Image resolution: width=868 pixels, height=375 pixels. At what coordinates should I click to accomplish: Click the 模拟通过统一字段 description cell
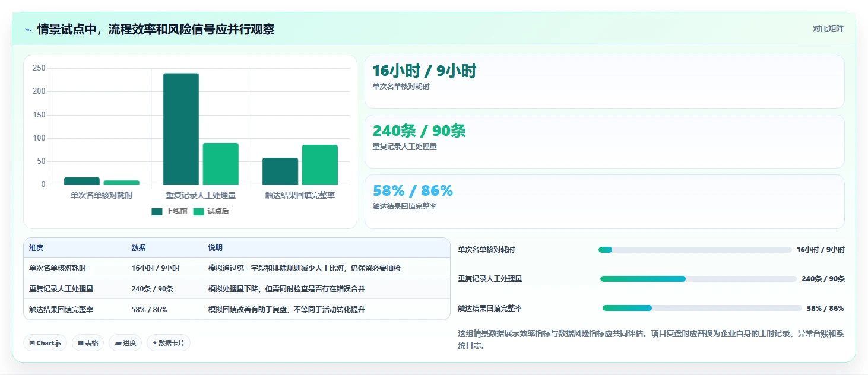pyautogui.click(x=326, y=268)
